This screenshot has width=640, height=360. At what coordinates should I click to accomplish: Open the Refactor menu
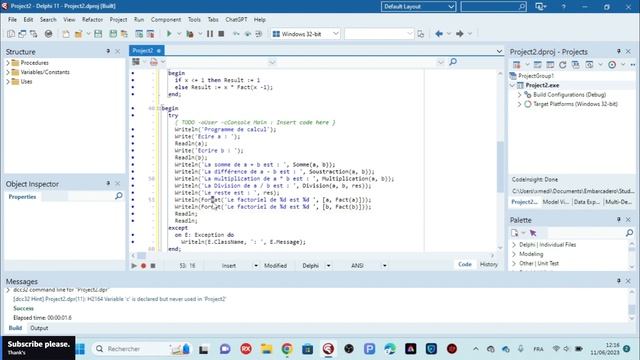coord(92,20)
